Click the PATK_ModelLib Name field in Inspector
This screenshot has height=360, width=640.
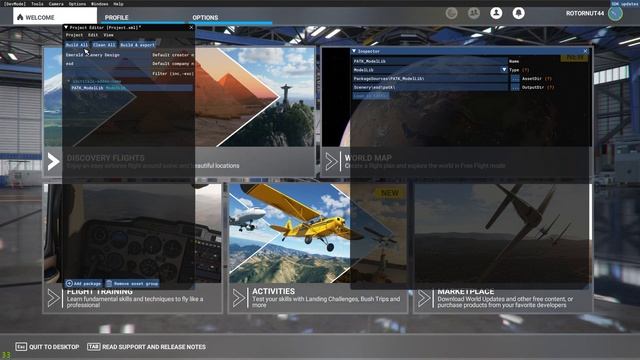click(x=430, y=61)
